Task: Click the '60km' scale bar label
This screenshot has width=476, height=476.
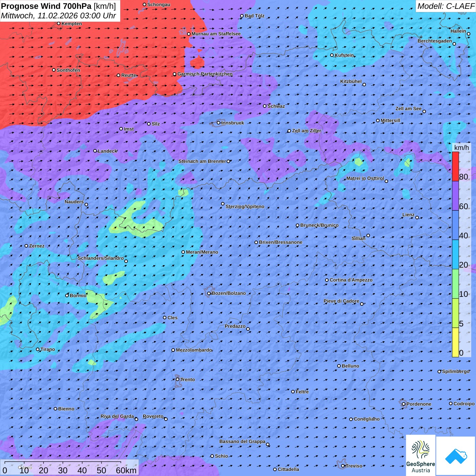Action: point(126,470)
